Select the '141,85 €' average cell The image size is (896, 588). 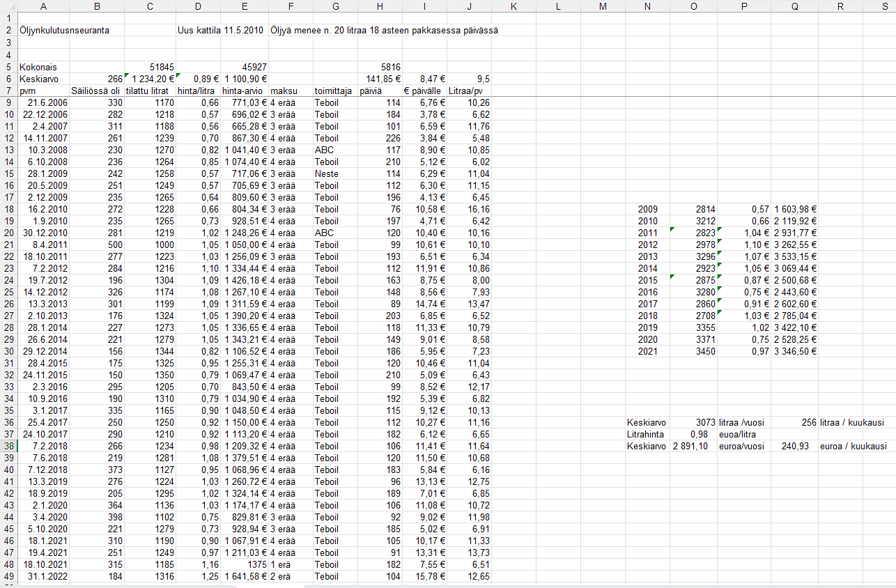point(380,79)
